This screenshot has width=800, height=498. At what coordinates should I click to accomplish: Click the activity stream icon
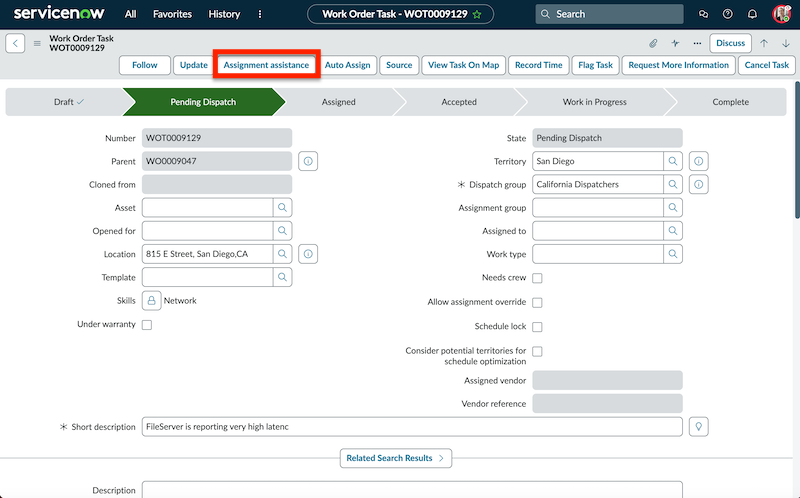[676, 43]
